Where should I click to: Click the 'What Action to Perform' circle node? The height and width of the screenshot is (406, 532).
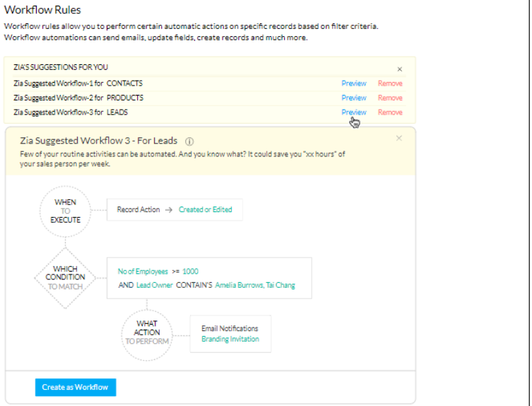coord(146,332)
